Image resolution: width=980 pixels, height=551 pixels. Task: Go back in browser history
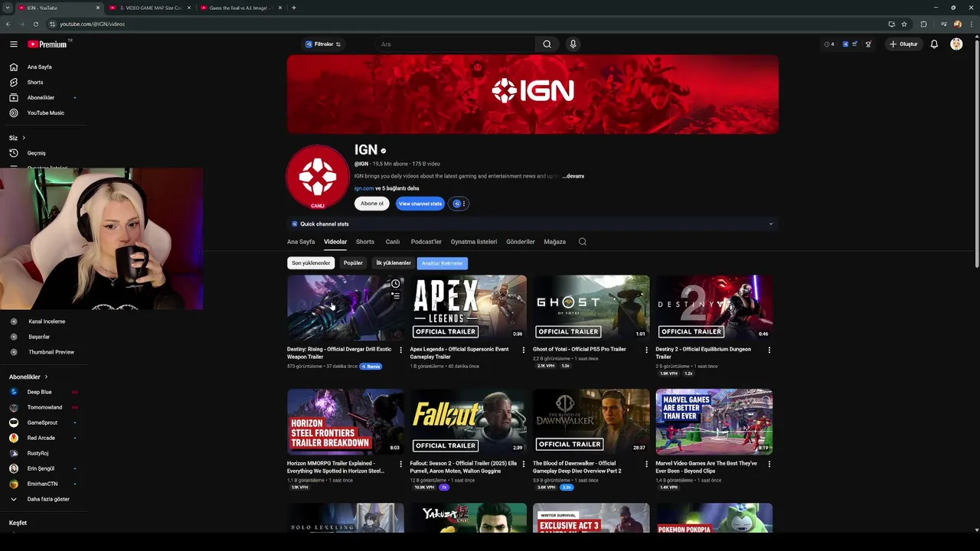(8, 24)
